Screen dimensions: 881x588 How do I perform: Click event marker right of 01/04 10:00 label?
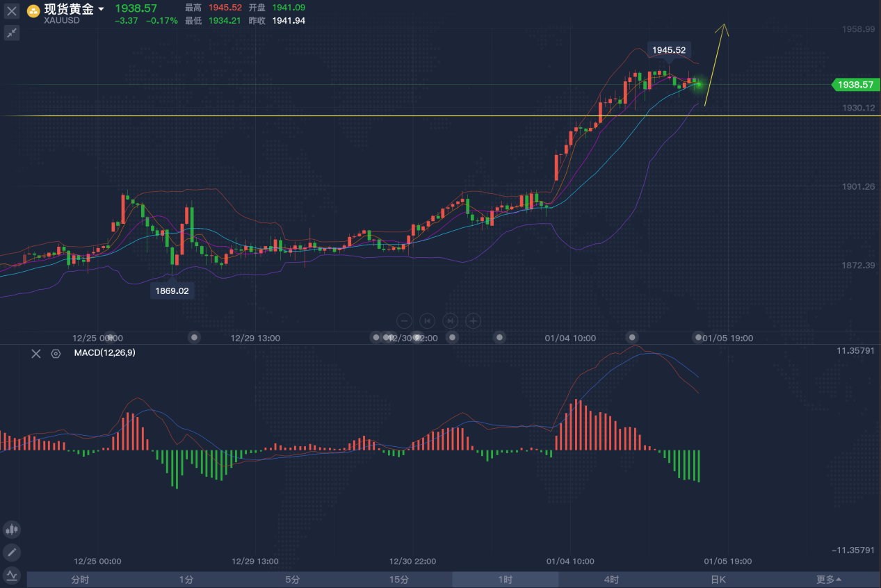633,337
